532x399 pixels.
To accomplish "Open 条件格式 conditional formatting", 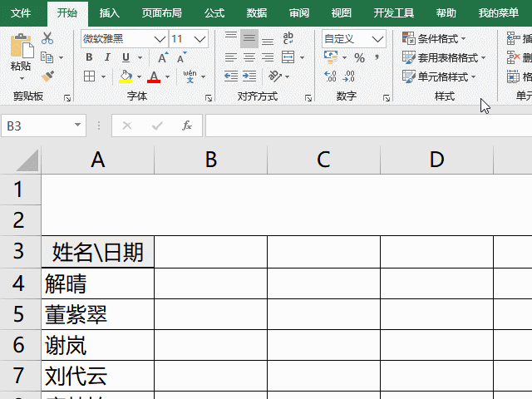I will [x=434, y=38].
